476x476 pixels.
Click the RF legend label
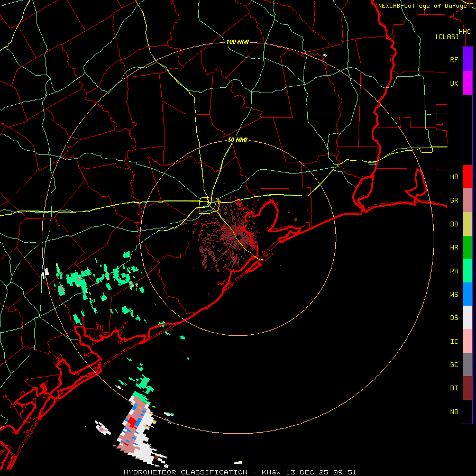click(454, 59)
